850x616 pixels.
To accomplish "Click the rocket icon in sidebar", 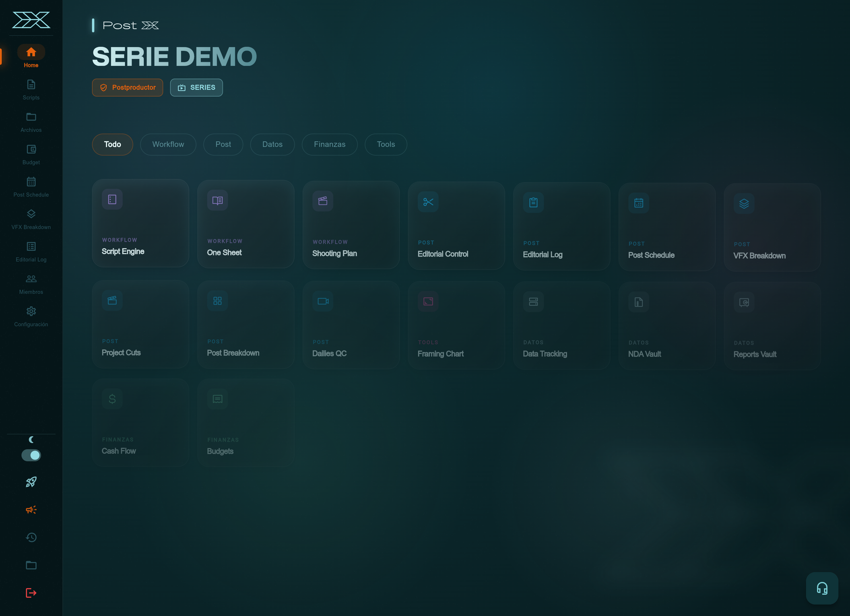I will (x=31, y=482).
